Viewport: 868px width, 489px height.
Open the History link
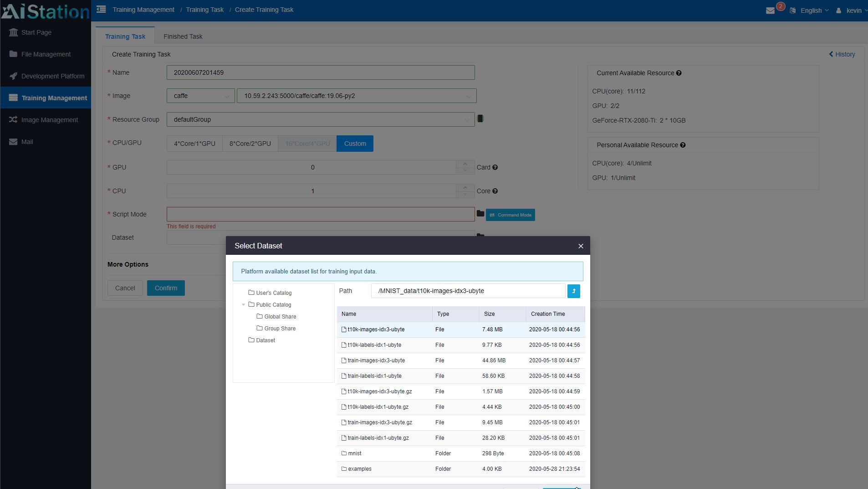tap(842, 54)
